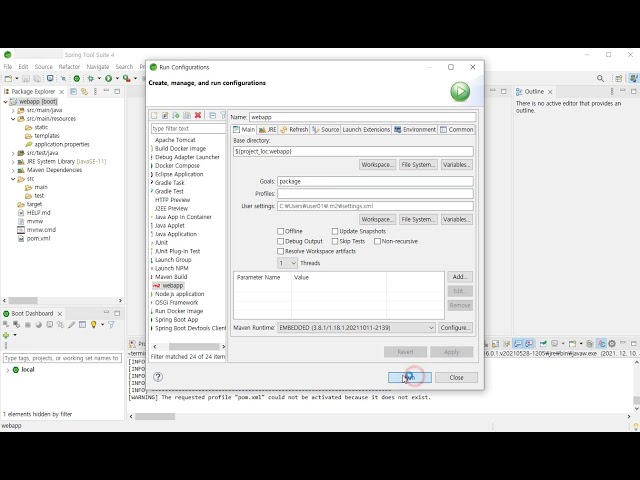
Task: Click the lightbulb icon in Boot Dashboard toolbar
Action: pyautogui.click(x=93, y=324)
